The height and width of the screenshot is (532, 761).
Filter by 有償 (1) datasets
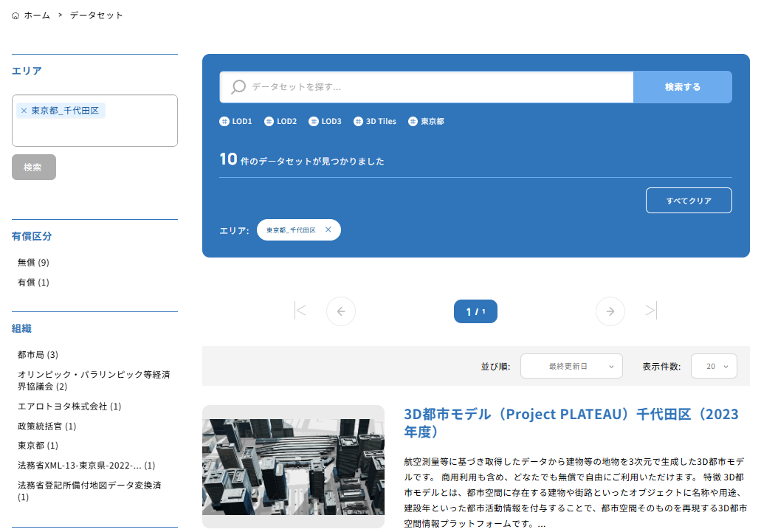[x=33, y=283]
